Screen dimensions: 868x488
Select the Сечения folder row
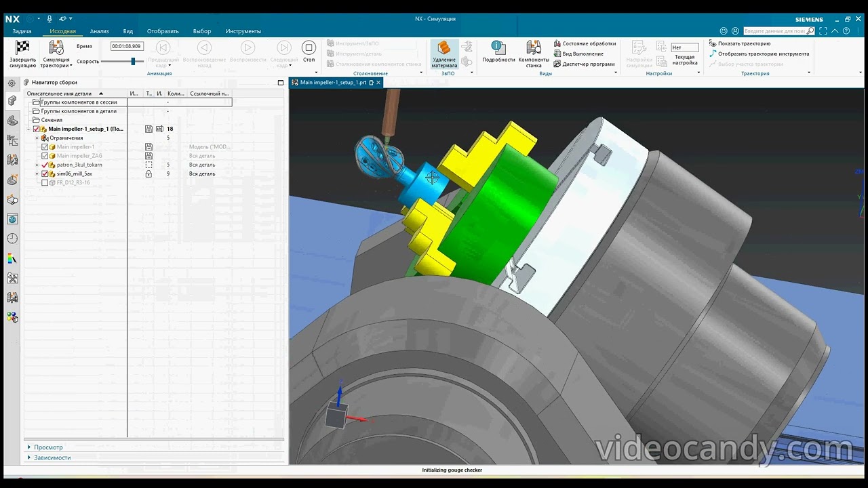click(129, 120)
